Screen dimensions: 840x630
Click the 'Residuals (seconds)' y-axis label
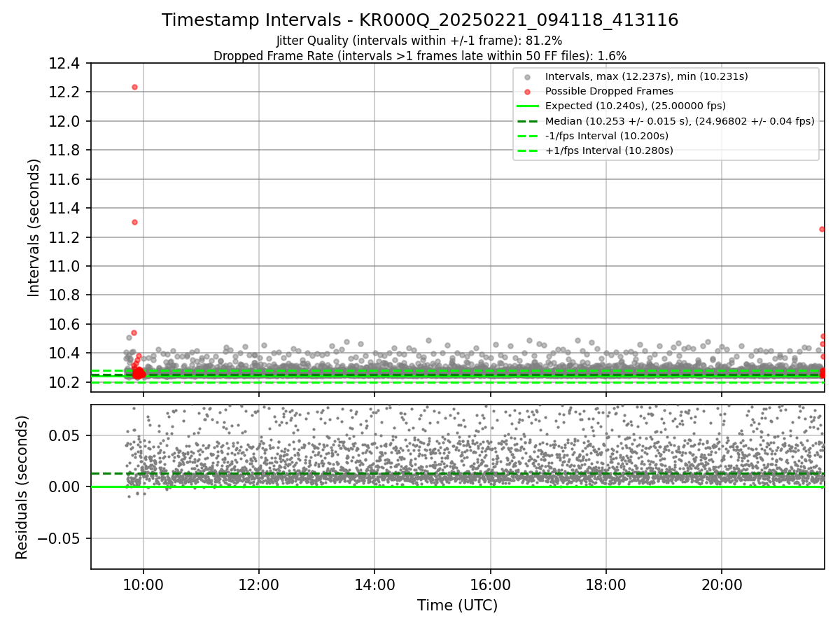[22, 487]
